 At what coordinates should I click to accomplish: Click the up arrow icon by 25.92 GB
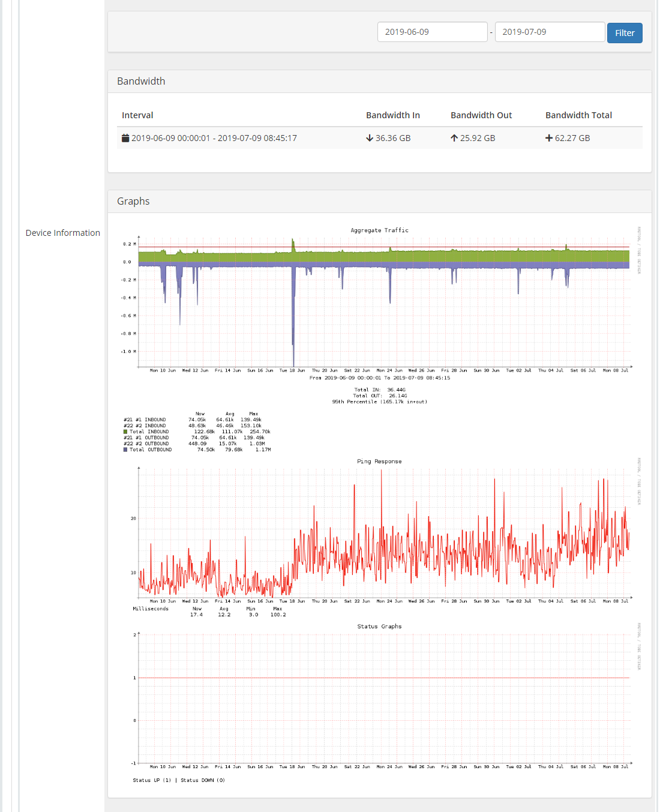click(x=454, y=138)
